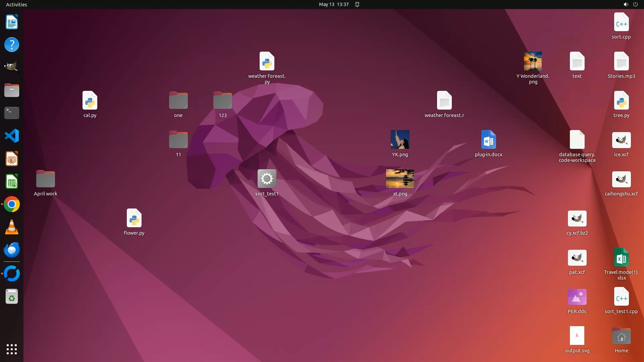Click the Help question mark icon
Viewport: 644px width, 362px height.
[x=12, y=45]
